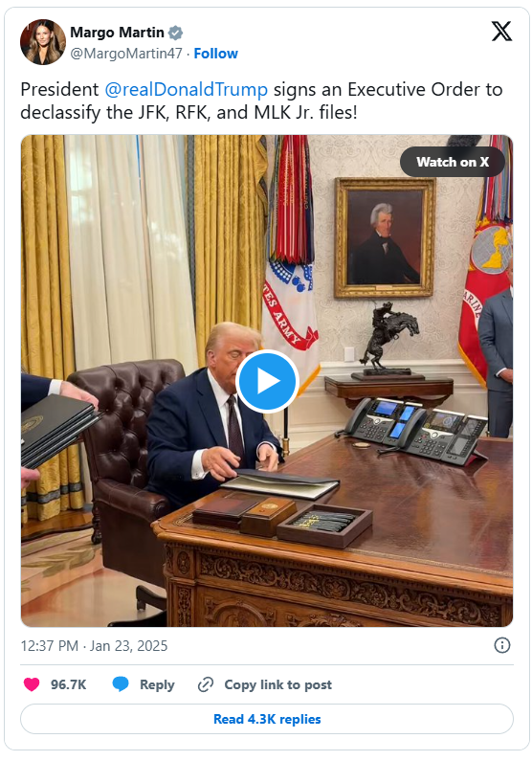The width and height of the screenshot is (532, 761).
Task: Play the embedded video
Action: click(x=267, y=381)
